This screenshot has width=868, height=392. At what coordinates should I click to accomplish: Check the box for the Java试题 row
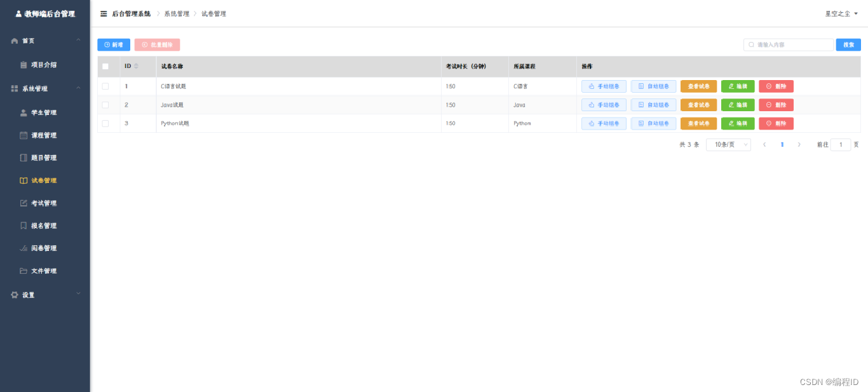(x=105, y=105)
